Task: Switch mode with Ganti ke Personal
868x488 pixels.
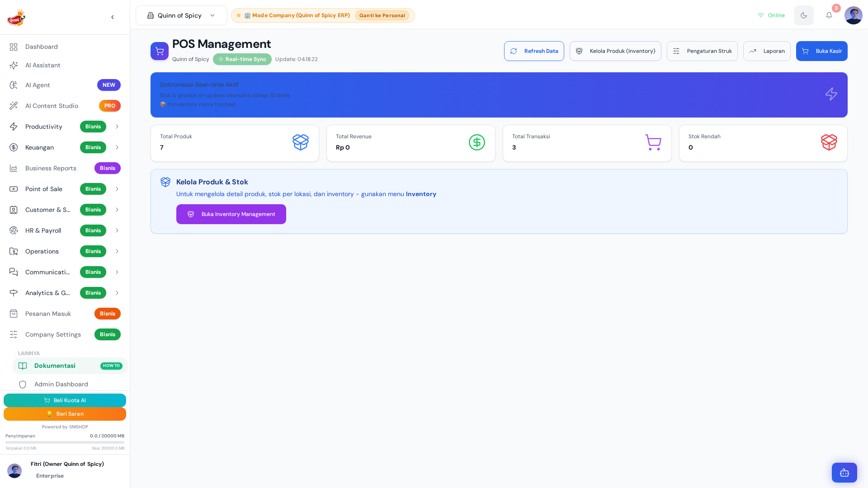Action: tap(382, 15)
